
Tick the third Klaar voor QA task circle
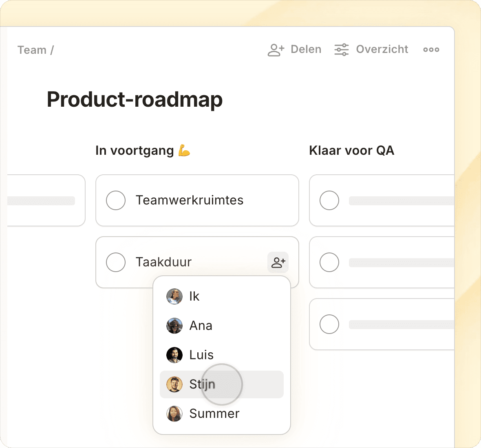click(329, 324)
